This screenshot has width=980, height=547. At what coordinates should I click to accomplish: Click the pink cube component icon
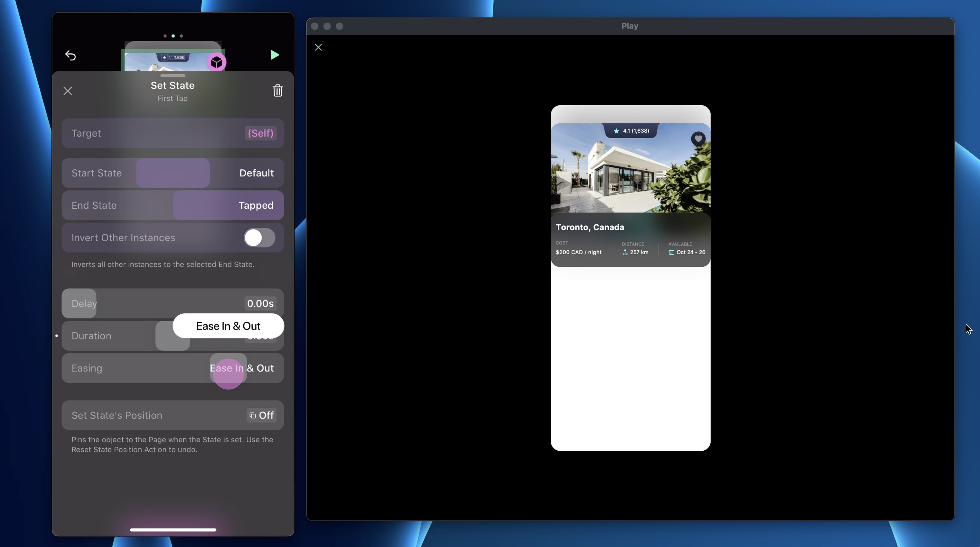point(217,62)
